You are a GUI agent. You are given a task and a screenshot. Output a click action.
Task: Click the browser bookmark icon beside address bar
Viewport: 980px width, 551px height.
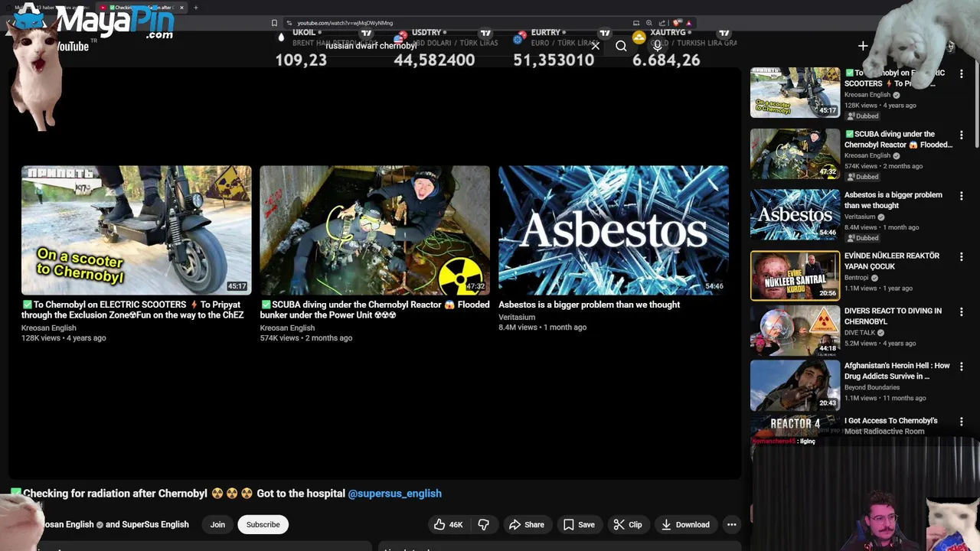[x=274, y=23]
